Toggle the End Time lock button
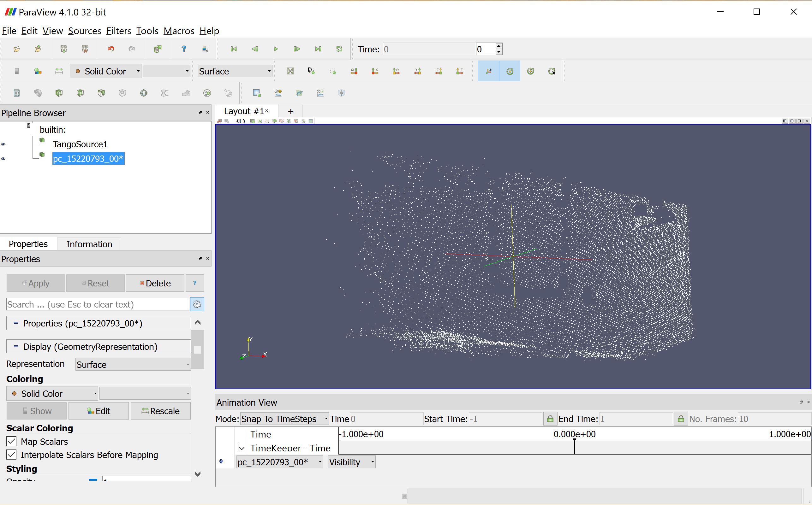The width and height of the screenshot is (812, 505). coord(681,419)
